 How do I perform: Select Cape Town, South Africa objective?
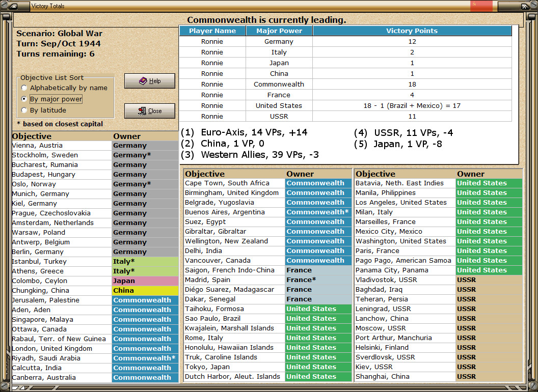click(234, 183)
